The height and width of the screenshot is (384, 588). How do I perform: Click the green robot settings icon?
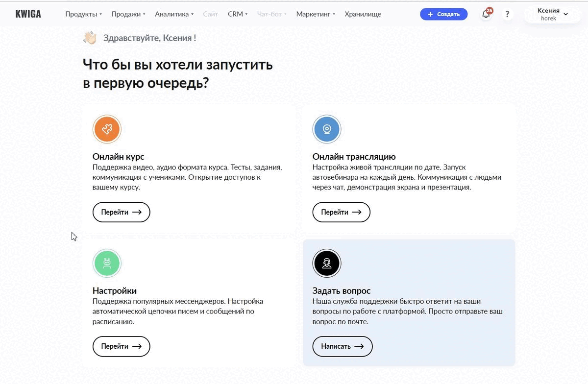click(107, 264)
